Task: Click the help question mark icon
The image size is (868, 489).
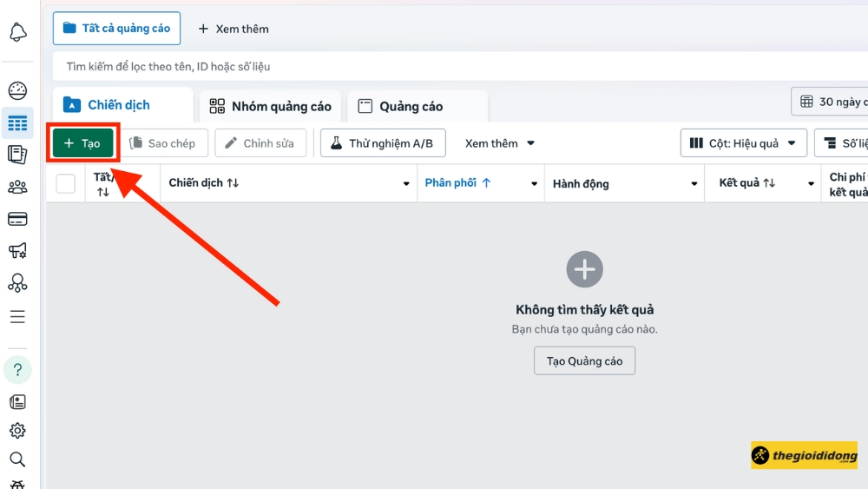Action: (17, 370)
